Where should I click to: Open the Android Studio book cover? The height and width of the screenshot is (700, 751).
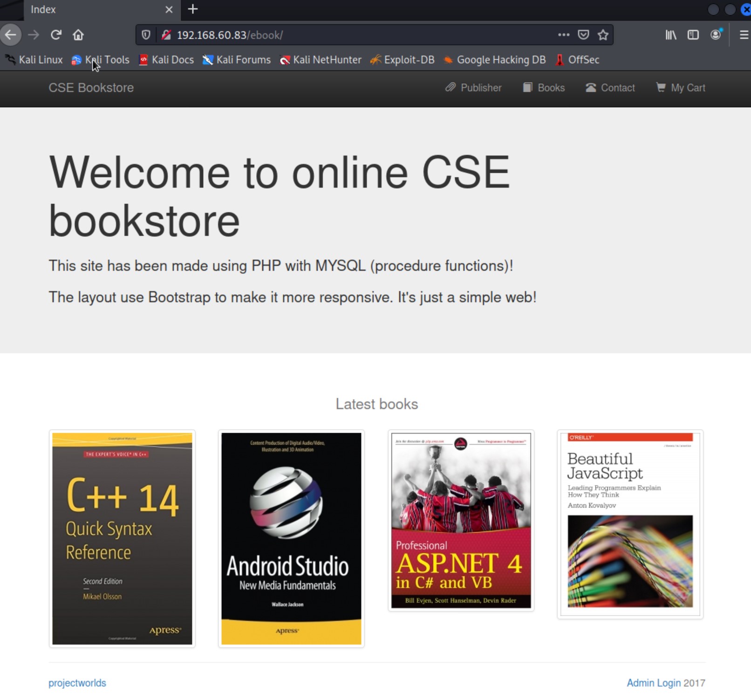291,539
